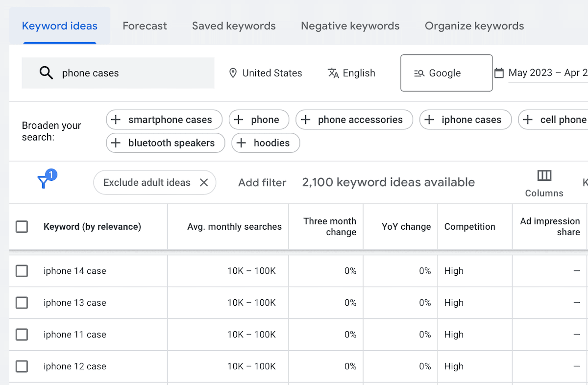Click plus icon on iphone cases chip
This screenshot has height=385, width=588.
point(429,120)
